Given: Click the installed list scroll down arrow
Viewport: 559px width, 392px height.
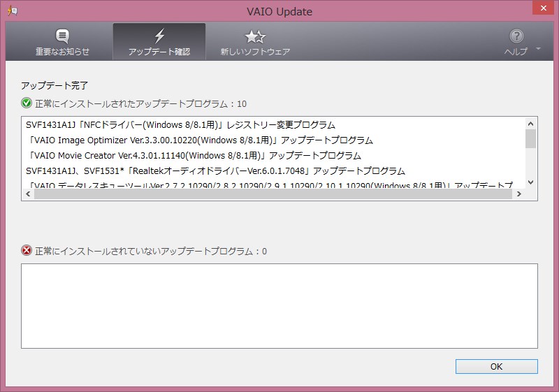Looking at the screenshot, I should tap(530, 182).
